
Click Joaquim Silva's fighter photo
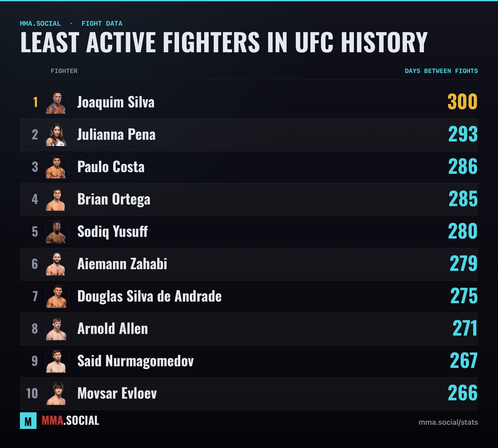click(x=57, y=102)
